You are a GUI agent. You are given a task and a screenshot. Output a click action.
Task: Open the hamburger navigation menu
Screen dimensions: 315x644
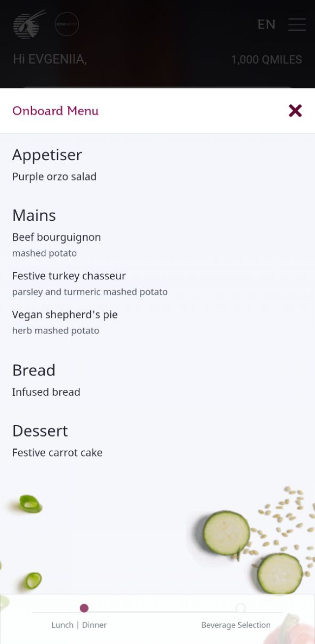pyautogui.click(x=297, y=25)
